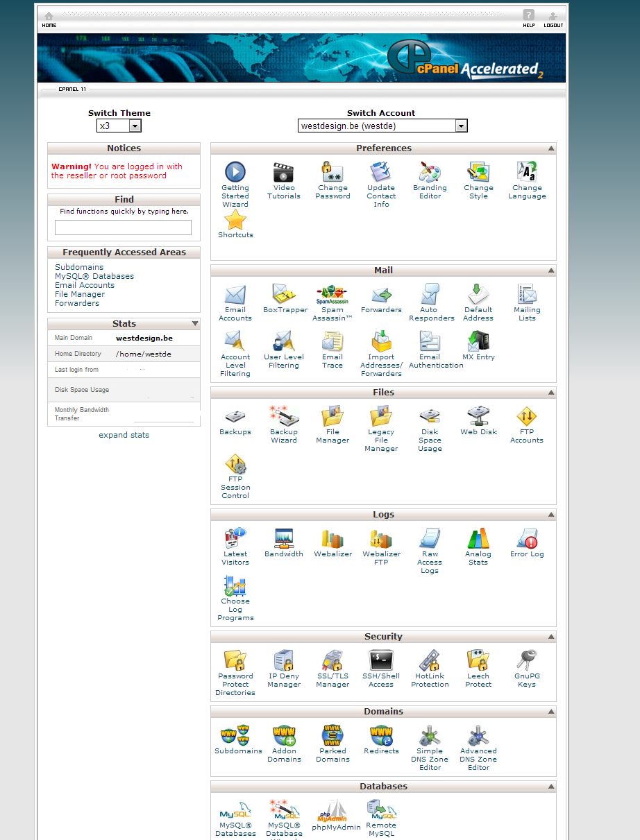Viewport: 640px width, 840px height.
Task: Click the MySQL Databases quick link
Action: click(x=94, y=276)
